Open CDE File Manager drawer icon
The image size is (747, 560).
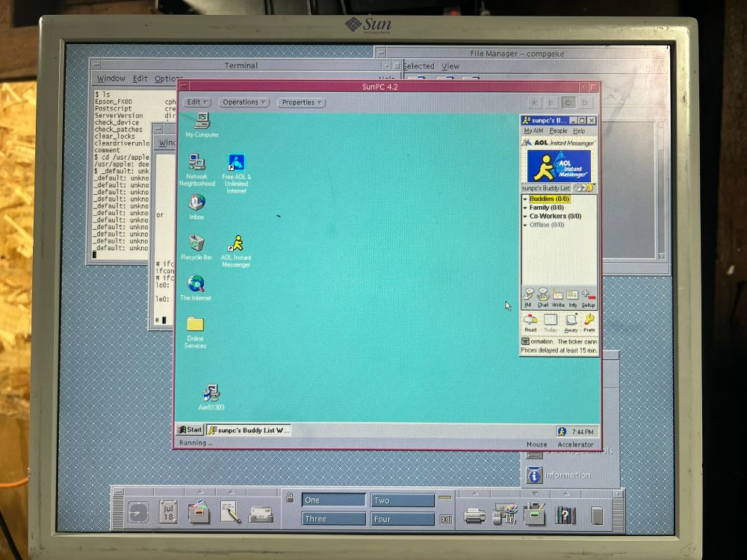[199, 512]
